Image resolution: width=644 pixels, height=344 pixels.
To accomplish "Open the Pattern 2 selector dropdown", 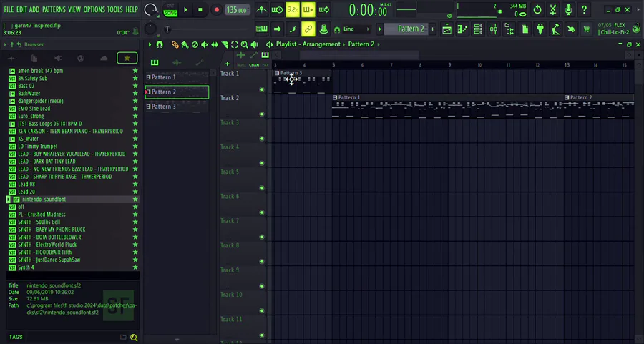I will (407, 29).
